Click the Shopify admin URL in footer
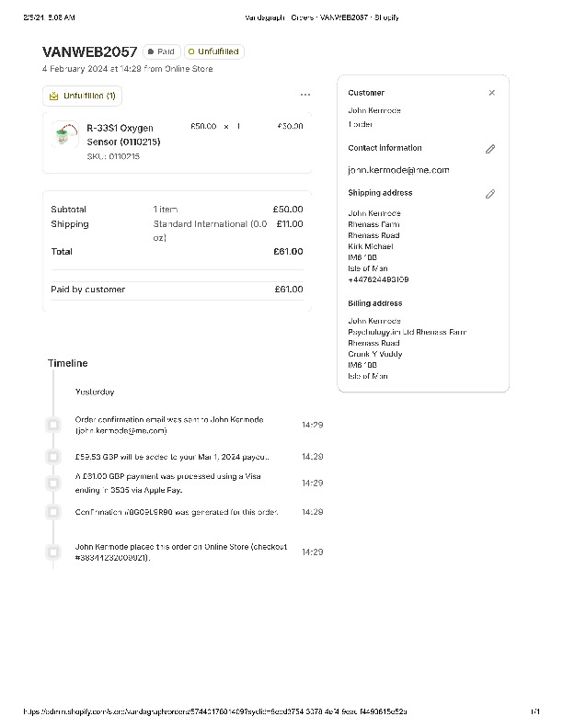Viewport: 563px width, 728px height. [215, 712]
